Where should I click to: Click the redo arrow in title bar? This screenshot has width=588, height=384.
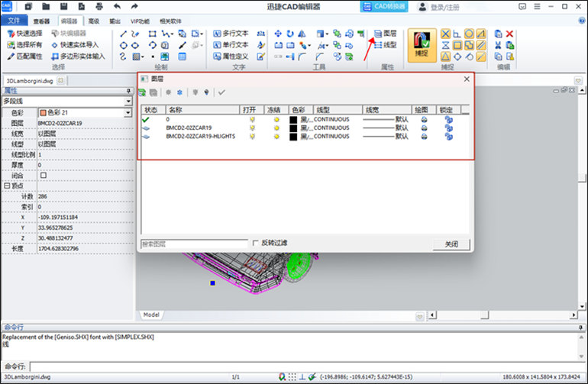pos(134,6)
